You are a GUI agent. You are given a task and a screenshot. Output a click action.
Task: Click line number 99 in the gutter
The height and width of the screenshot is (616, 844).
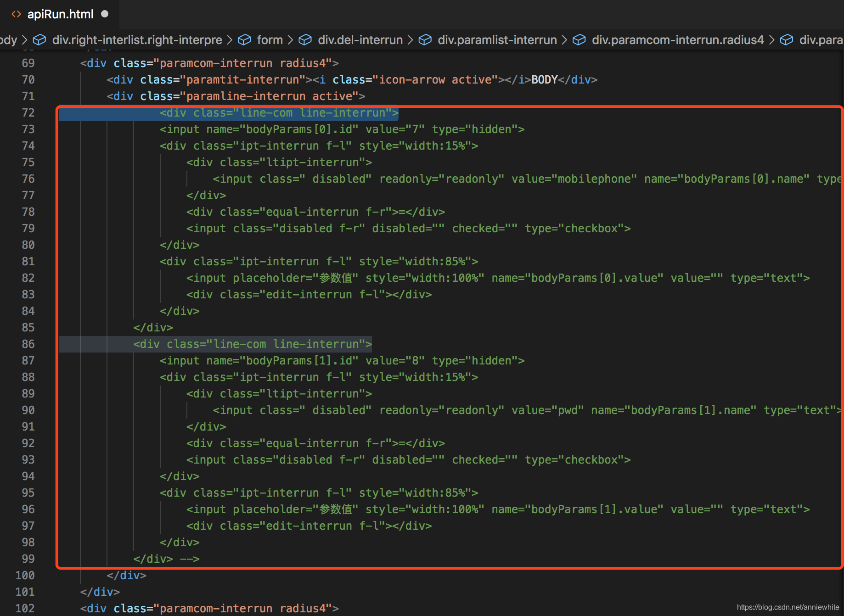[28, 559]
